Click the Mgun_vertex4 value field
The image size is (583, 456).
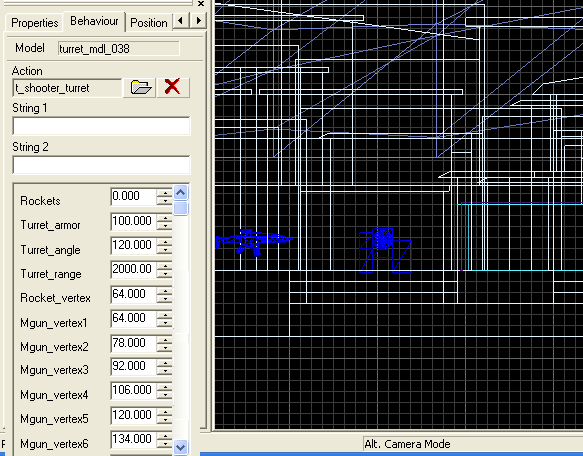tap(133, 391)
